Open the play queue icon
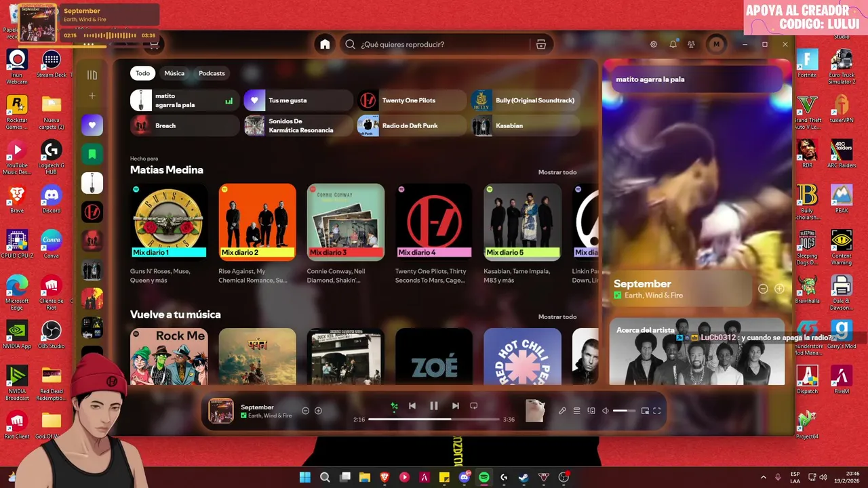 pyautogui.click(x=577, y=411)
